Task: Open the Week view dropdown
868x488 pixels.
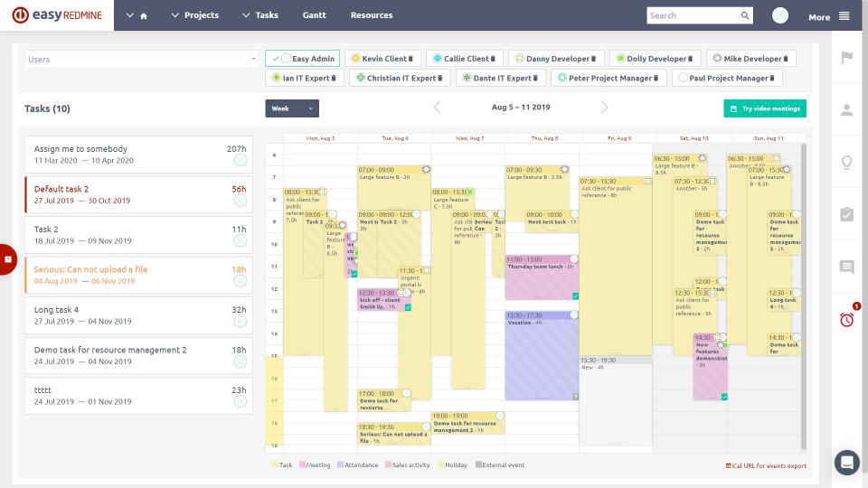Action: 292,108
